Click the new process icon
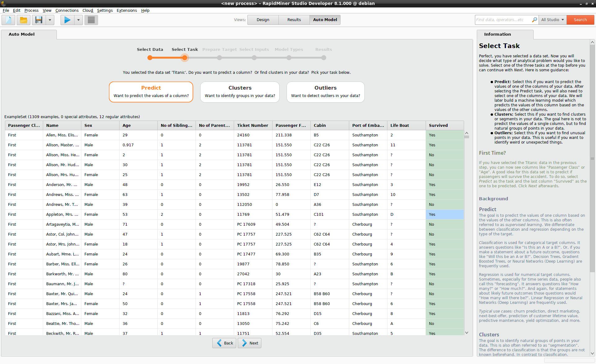Image resolution: width=596 pixels, height=364 pixels. [x=8, y=20]
